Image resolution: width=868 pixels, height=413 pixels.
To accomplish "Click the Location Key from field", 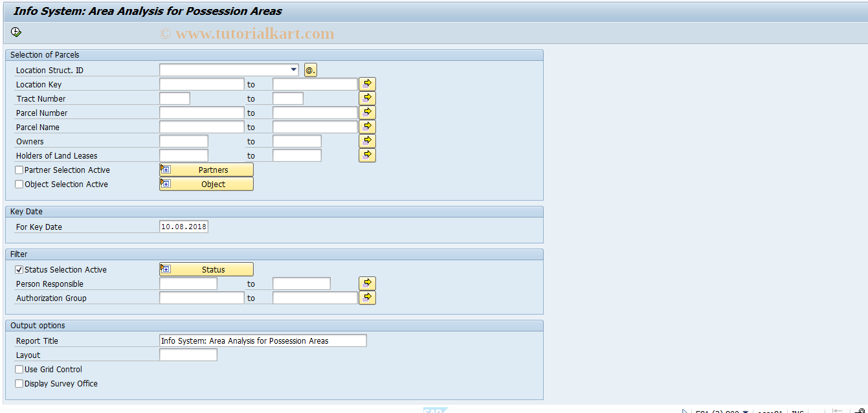I will pos(202,84).
